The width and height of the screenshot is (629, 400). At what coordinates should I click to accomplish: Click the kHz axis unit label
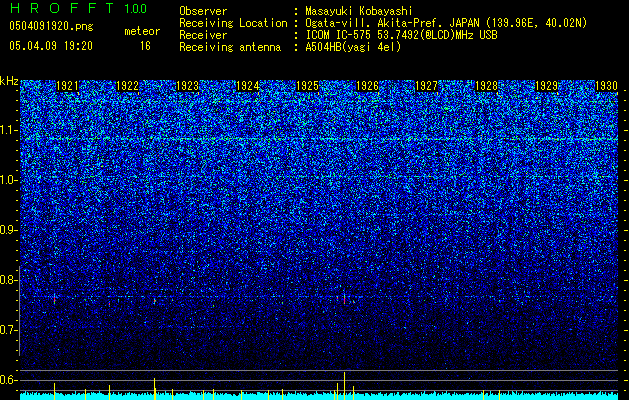click(9, 81)
